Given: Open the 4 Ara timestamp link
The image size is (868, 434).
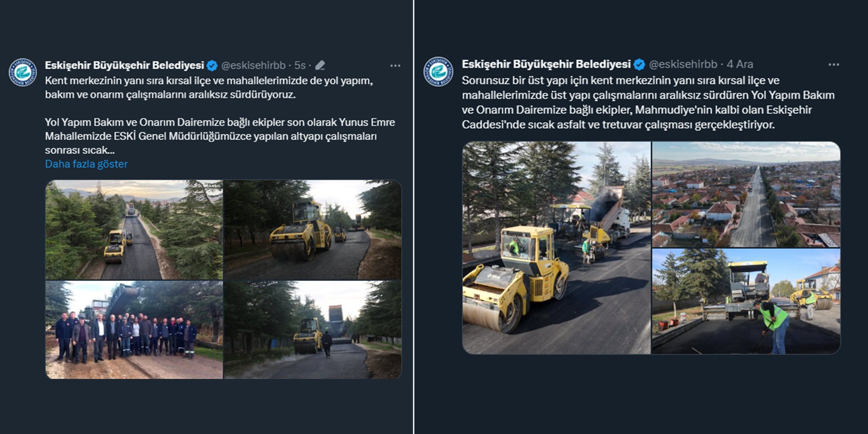Looking at the screenshot, I should tap(740, 64).
